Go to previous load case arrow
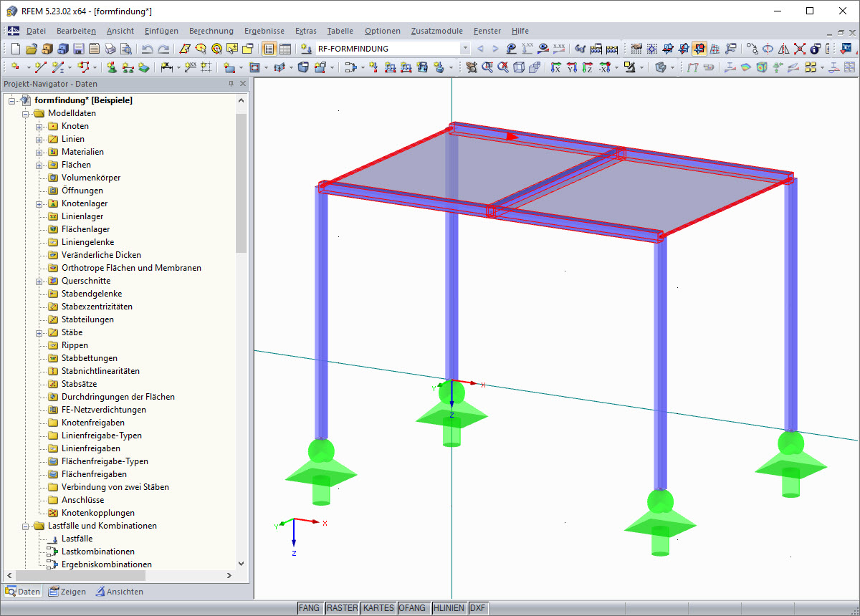The width and height of the screenshot is (860, 616). tap(480, 49)
